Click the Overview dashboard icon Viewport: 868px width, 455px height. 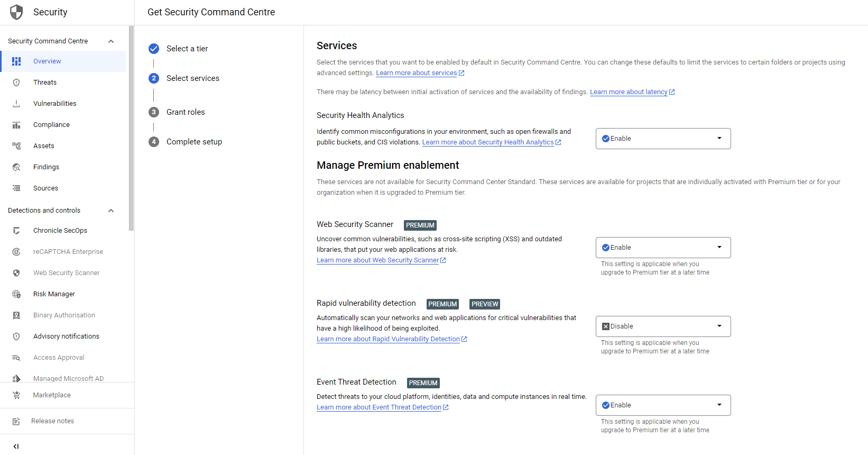(16, 61)
